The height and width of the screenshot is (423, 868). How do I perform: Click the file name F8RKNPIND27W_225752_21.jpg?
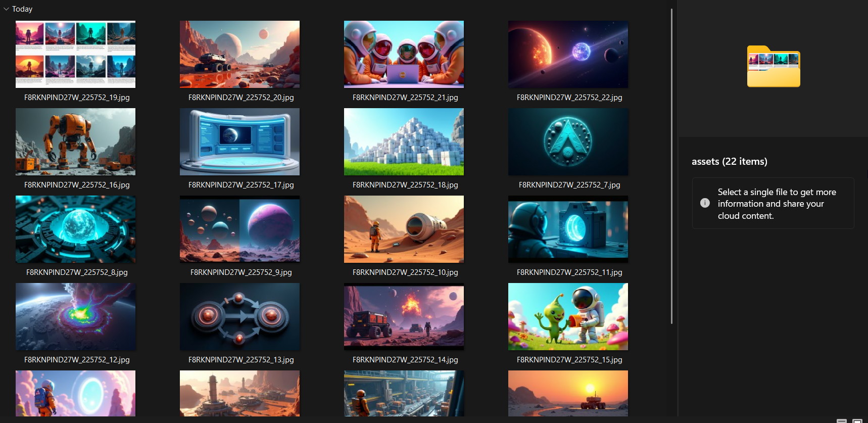[x=405, y=98]
